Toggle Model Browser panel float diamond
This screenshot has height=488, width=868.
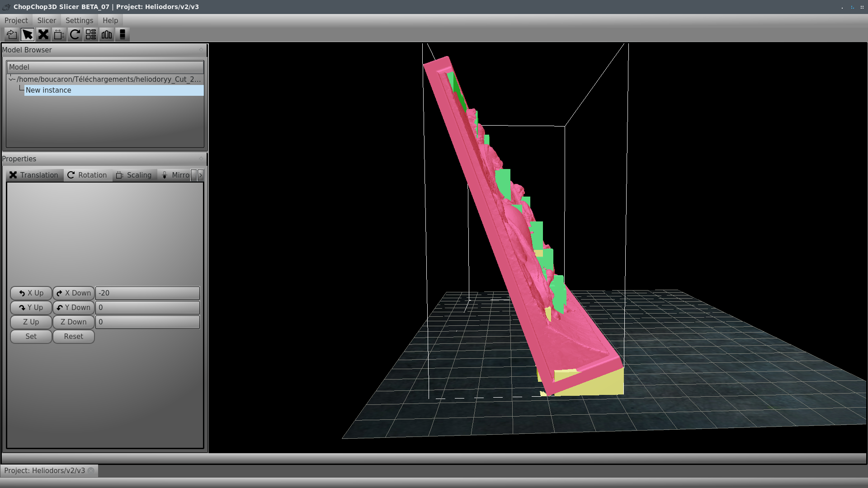pyautogui.click(x=201, y=50)
